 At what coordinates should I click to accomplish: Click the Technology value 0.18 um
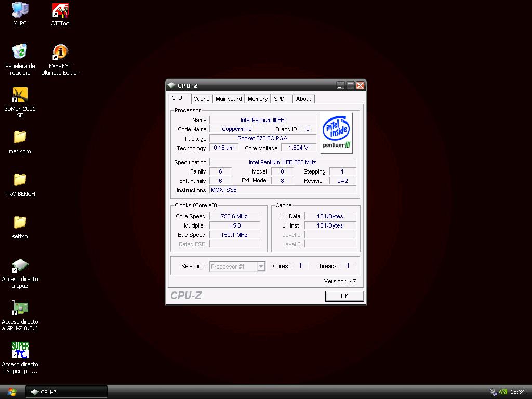pyautogui.click(x=223, y=148)
